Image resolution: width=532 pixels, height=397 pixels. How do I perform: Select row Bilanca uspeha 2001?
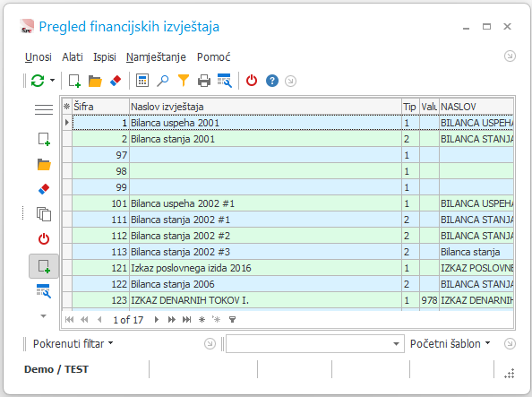[287, 123]
